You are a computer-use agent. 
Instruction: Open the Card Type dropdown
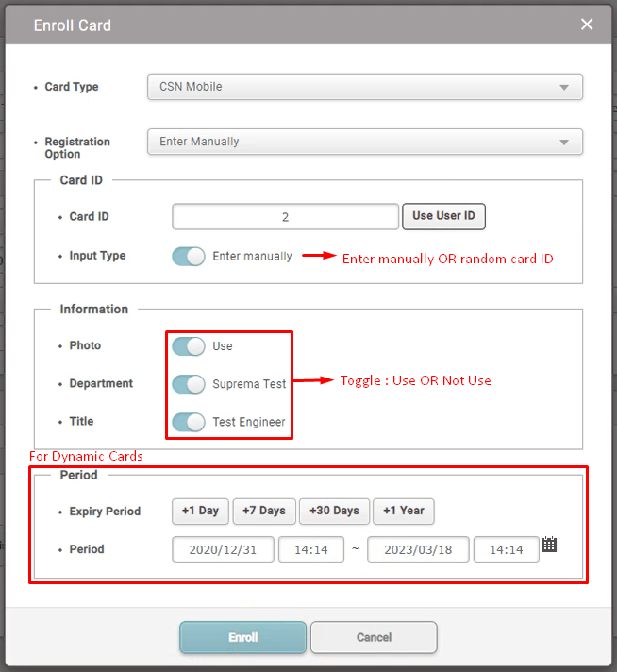tap(364, 87)
